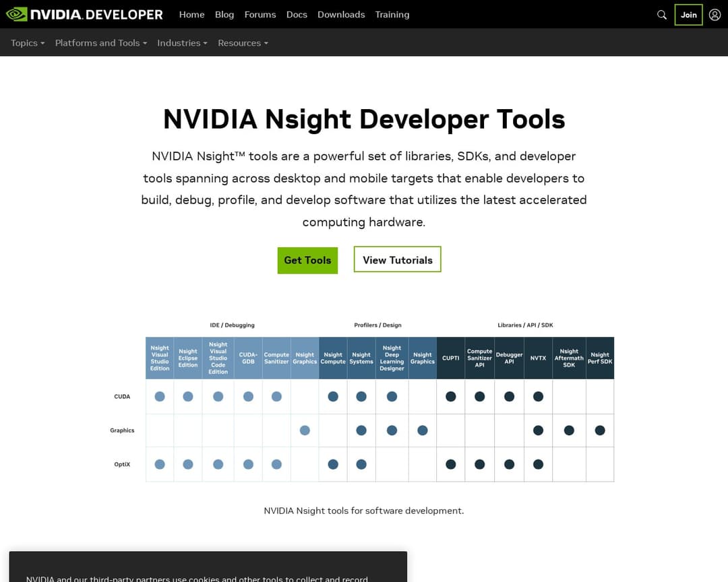The width and height of the screenshot is (728, 582).
Task: Open the search magnifier icon
Action: (x=662, y=15)
